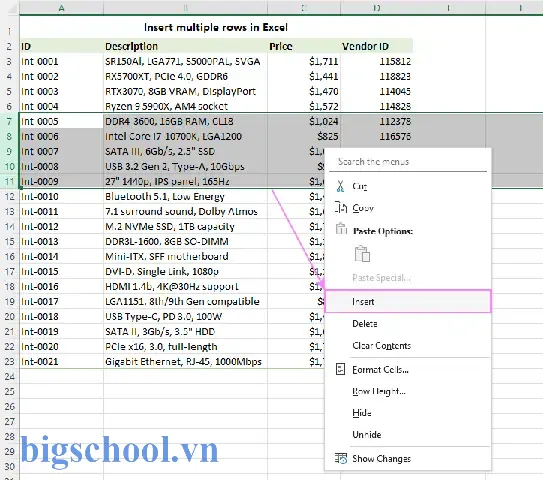Open Row Height... menu entry
Viewport: 543px width, 480px height.
408,391
